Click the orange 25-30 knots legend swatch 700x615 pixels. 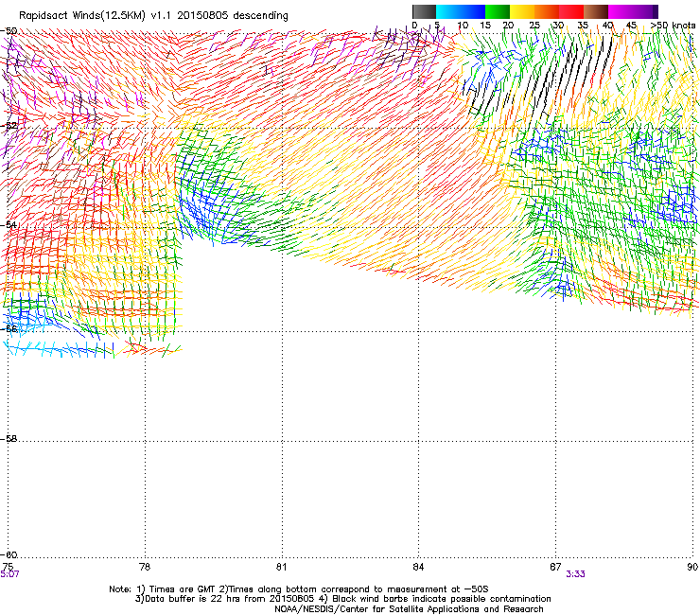click(547, 11)
